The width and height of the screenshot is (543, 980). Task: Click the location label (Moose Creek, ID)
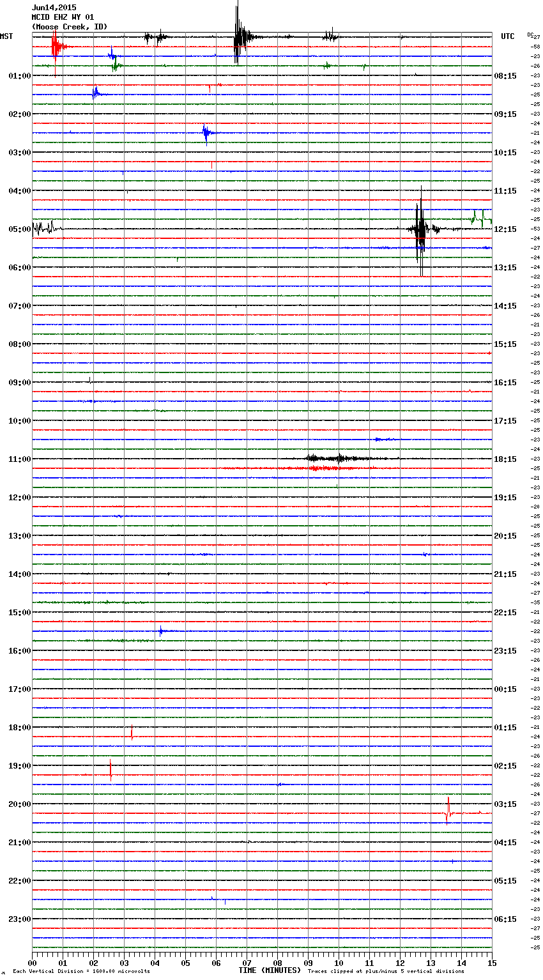pyautogui.click(x=70, y=27)
